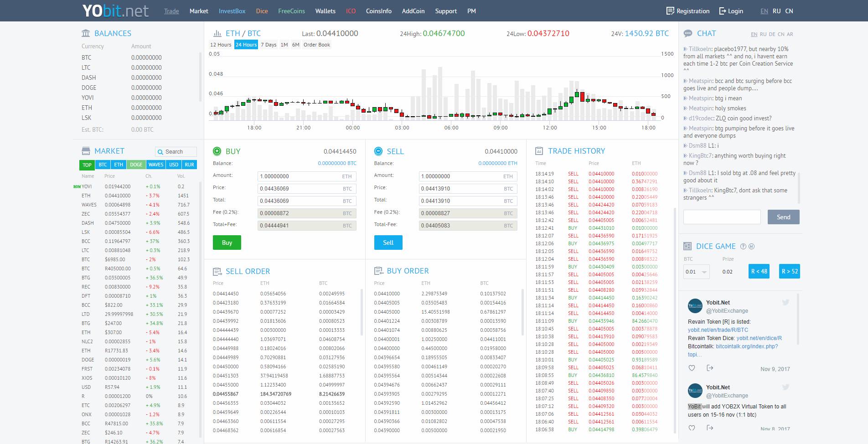Select the ETH market tab
The width and height of the screenshot is (868, 444).
click(119, 165)
